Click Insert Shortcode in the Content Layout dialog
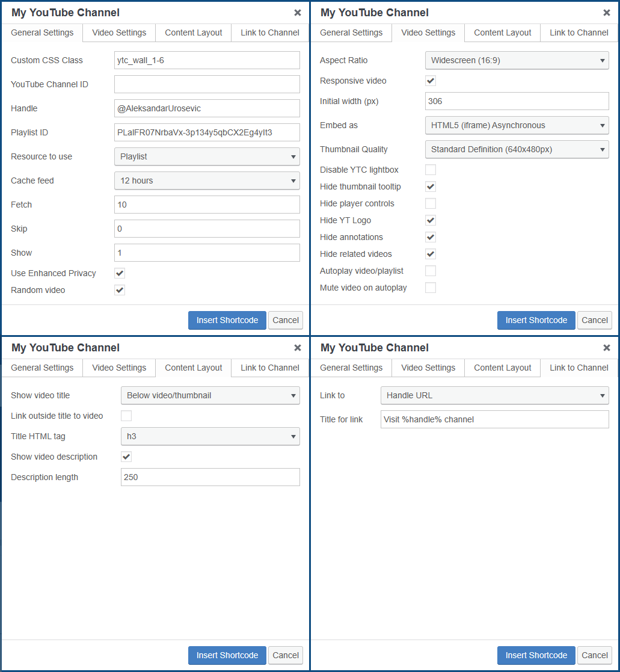The image size is (620, 672). (x=227, y=655)
